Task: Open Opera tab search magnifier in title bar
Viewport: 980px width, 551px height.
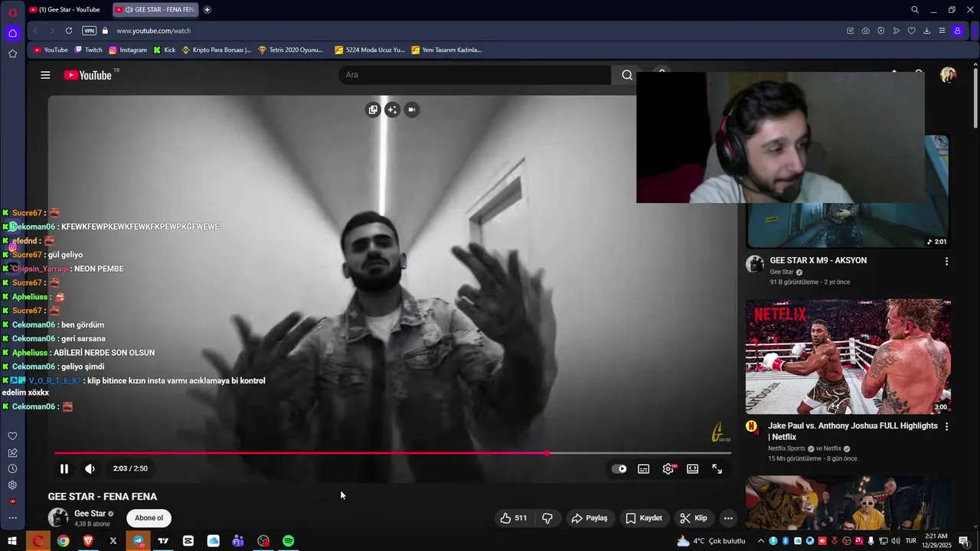Action: (915, 10)
